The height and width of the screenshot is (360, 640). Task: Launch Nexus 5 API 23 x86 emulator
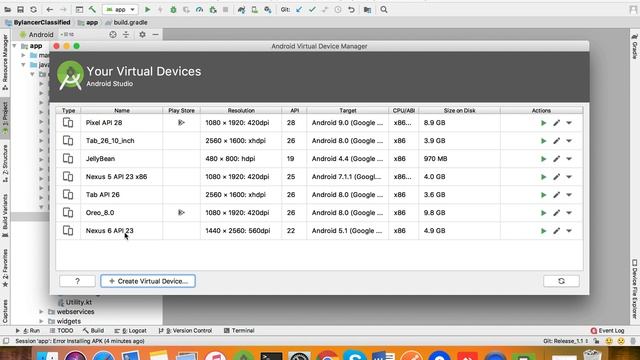pos(543,177)
